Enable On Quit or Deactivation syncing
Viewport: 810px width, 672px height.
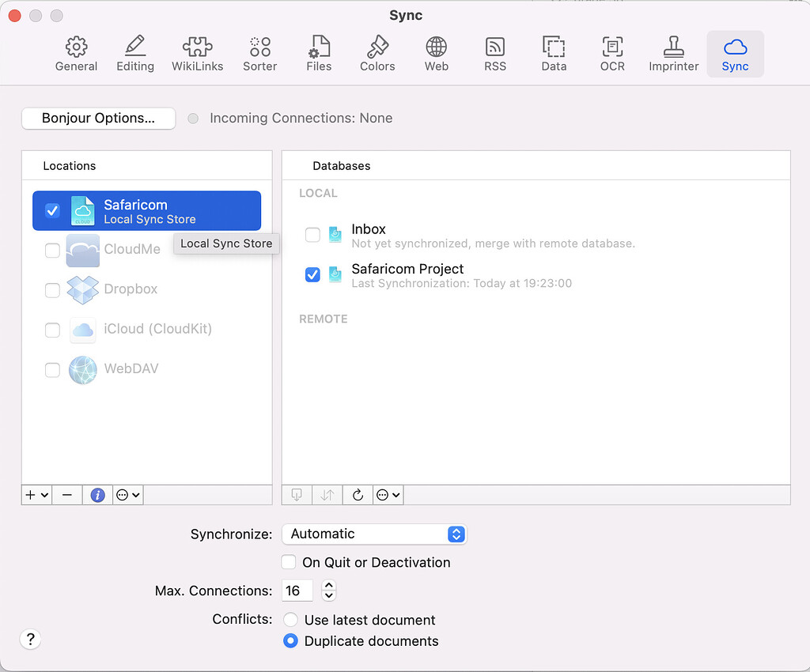(x=289, y=562)
